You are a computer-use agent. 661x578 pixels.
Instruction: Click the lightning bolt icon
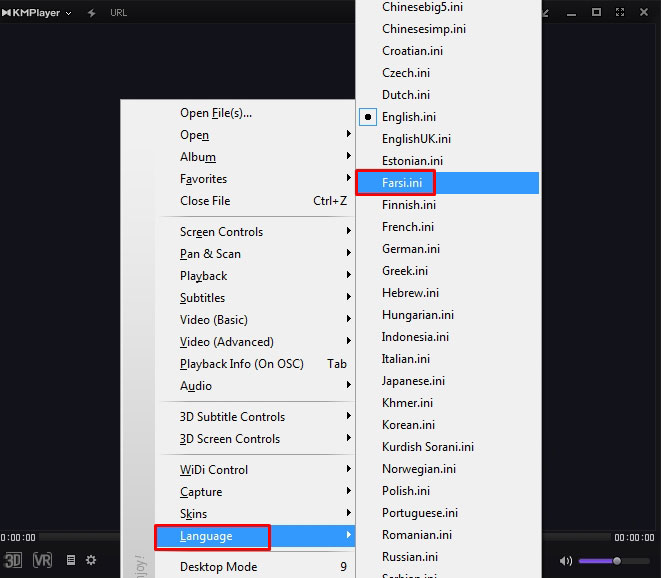91,13
